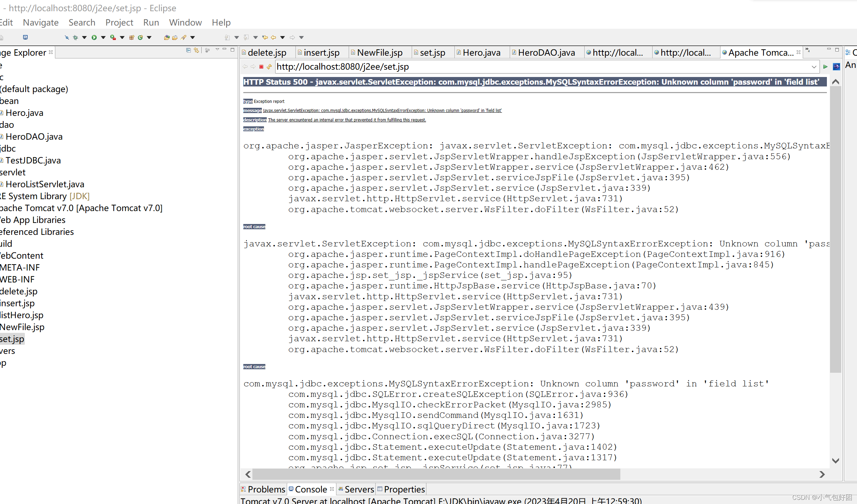Click the Debug bug icon
The height and width of the screenshot is (504, 857).
click(x=75, y=37)
